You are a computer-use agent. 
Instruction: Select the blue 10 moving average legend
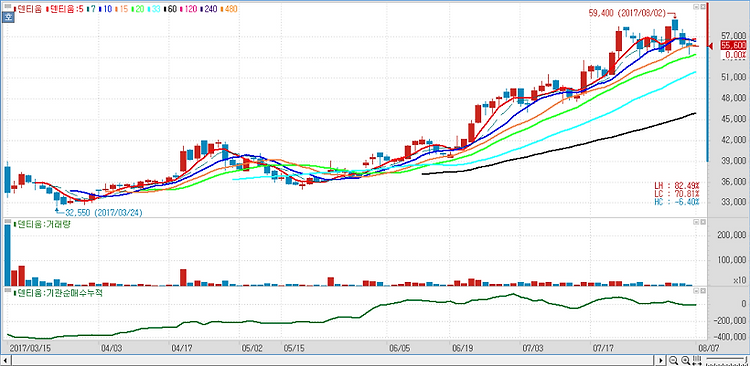pos(105,9)
